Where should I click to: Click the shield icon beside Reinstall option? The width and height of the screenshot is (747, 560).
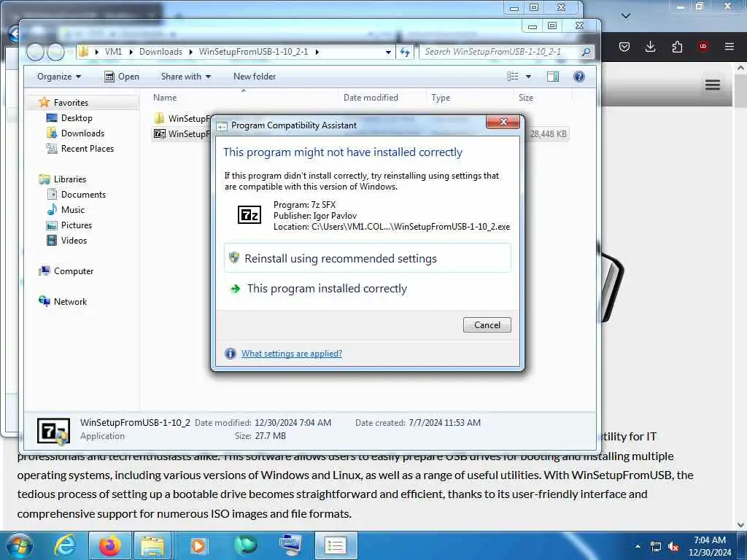point(234,257)
